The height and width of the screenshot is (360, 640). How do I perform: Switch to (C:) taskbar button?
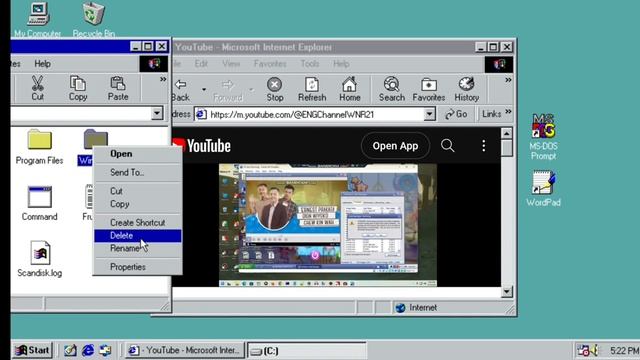[307, 351]
